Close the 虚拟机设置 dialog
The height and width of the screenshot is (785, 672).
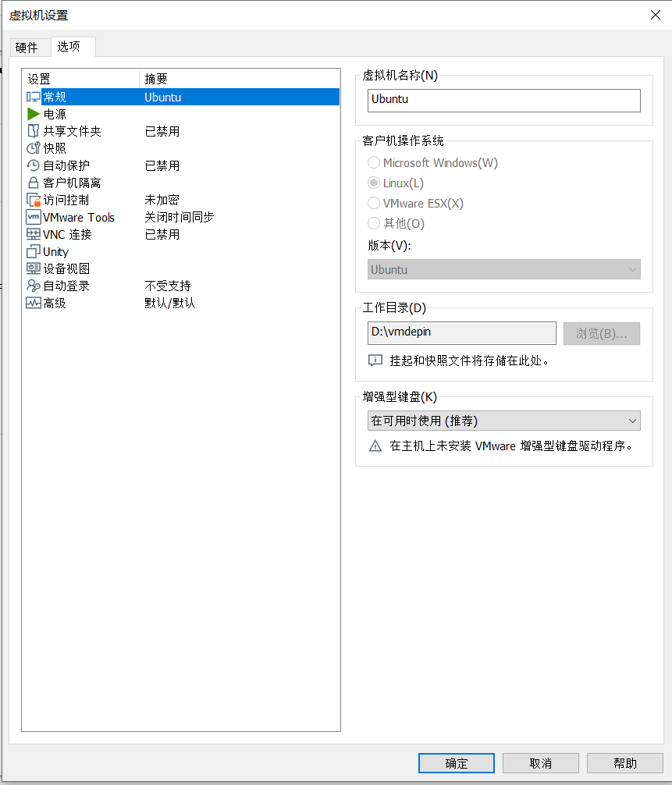[655, 15]
